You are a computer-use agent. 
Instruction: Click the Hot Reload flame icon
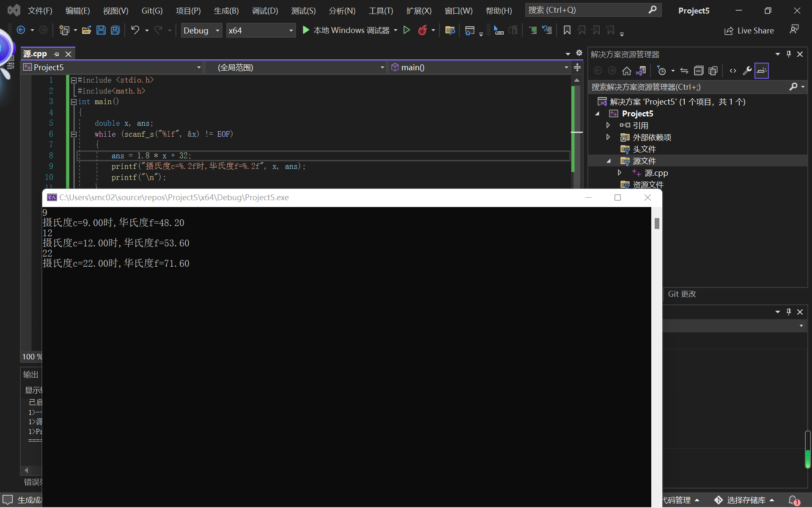click(422, 30)
